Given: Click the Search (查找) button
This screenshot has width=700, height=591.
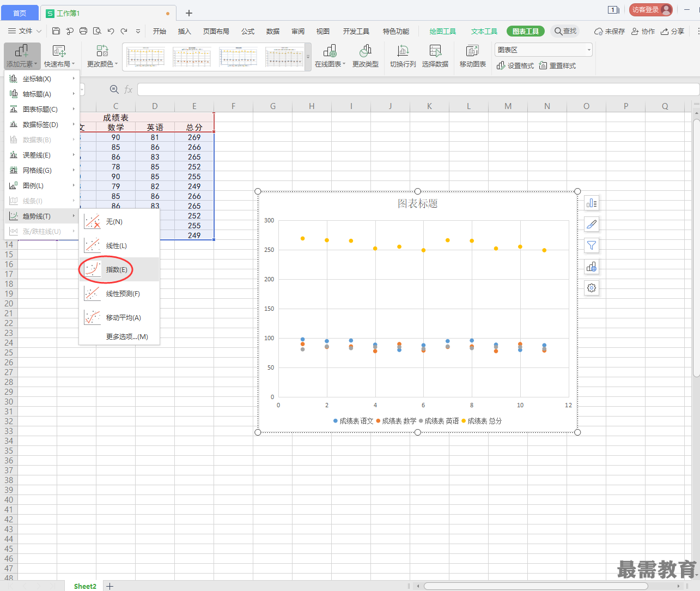Looking at the screenshot, I should pyautogui.click(x=565, y=31).
